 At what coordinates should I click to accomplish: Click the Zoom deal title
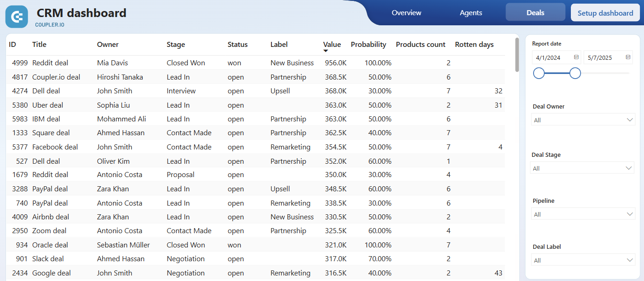49,230
